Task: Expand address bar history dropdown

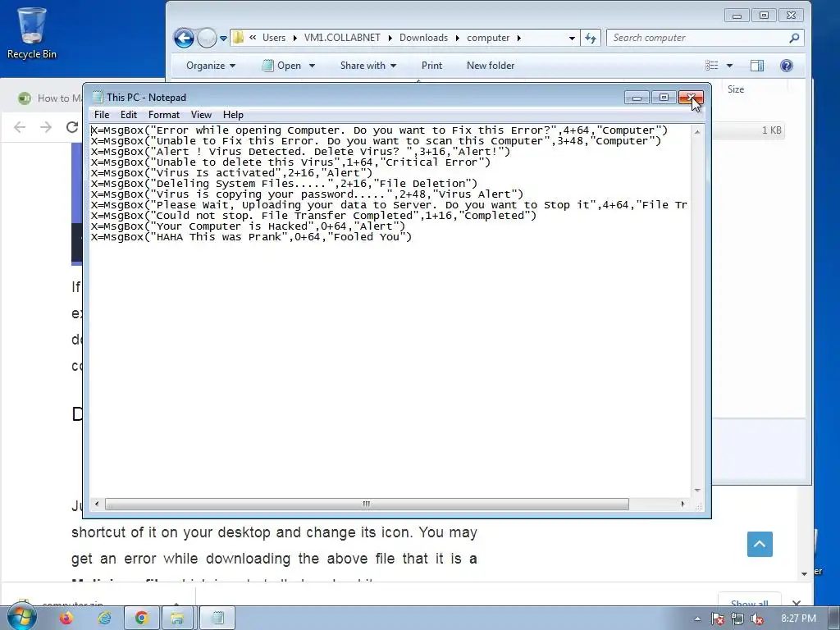Action: (572, 38)
